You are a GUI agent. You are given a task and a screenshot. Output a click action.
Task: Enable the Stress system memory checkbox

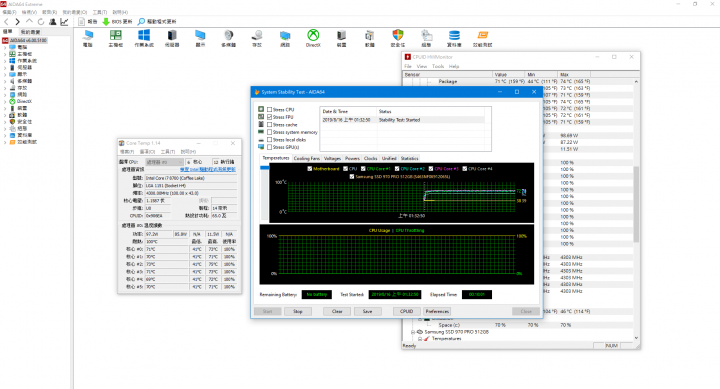point(270,132)
